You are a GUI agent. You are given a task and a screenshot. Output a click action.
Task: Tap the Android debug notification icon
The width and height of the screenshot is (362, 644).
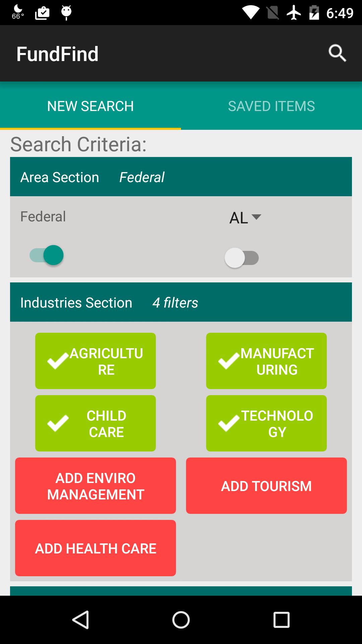click(x=66, y=12)
